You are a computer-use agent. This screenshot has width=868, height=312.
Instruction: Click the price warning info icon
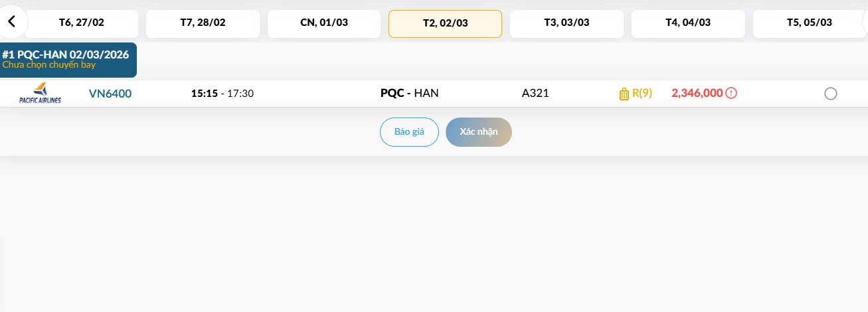point(731,93)
